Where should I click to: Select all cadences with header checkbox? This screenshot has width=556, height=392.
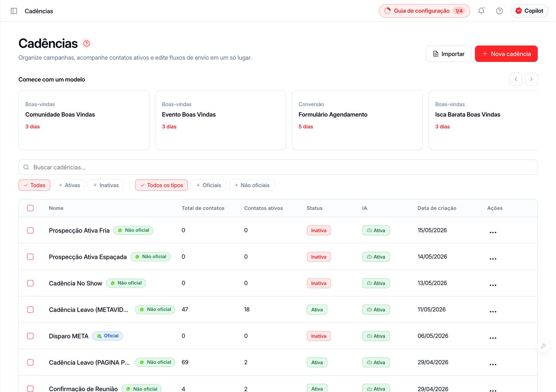point(30,208)
